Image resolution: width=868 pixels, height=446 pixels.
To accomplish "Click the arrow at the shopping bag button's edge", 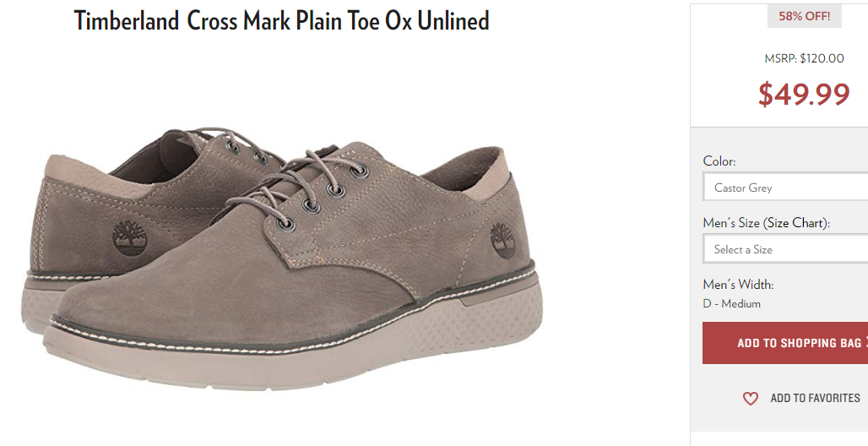I will click(x=865, y=342).
